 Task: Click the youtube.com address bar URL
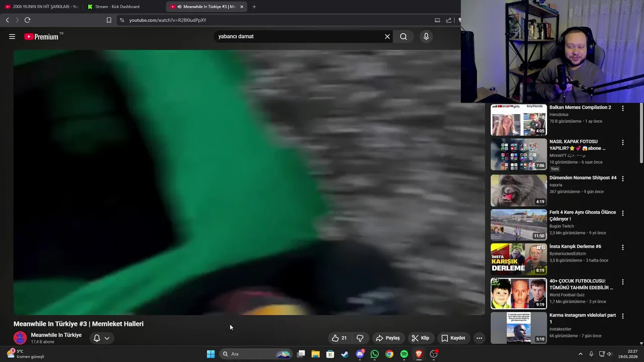click(168, 20)
